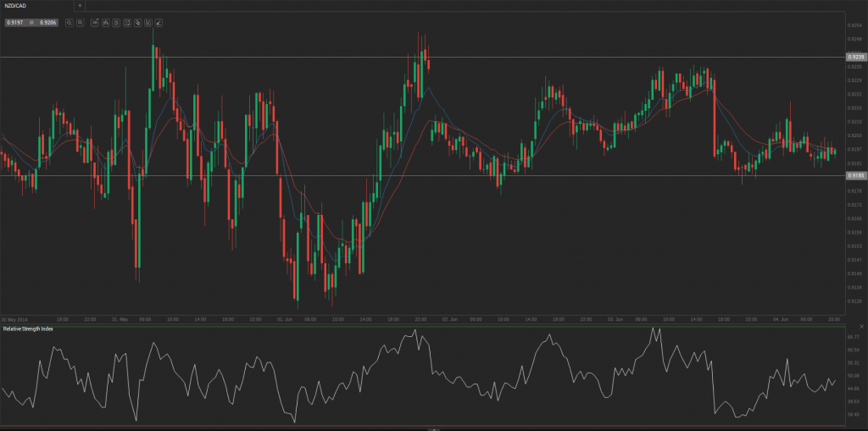Open the candlestick chart type icon
The width and height of the screenshot is (868, 431).
tap(105, 22)
